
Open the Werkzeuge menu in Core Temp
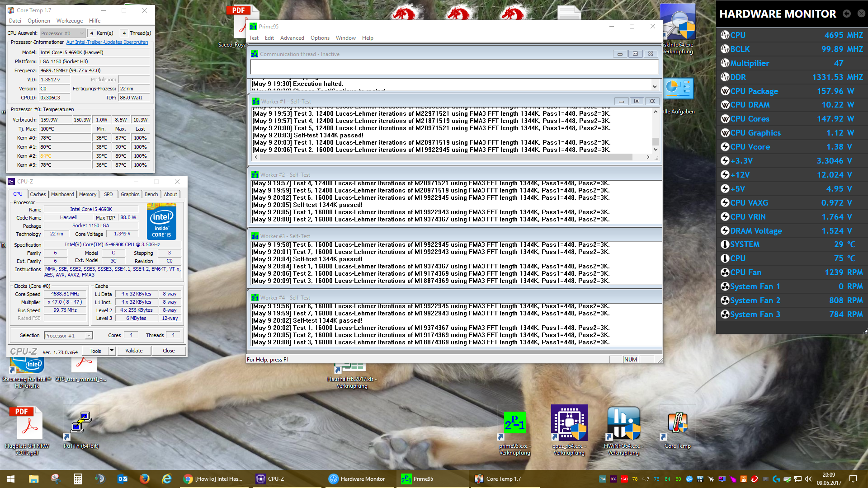[69, 21]
